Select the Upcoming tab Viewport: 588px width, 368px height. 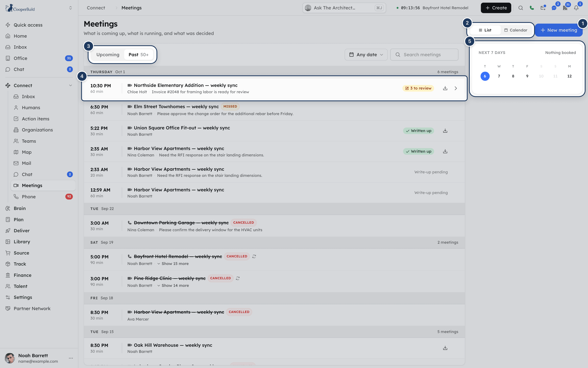point(108,55)
